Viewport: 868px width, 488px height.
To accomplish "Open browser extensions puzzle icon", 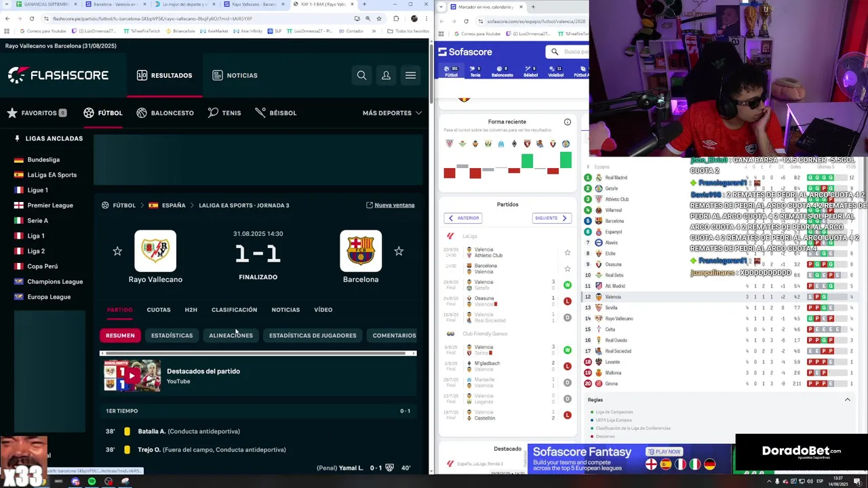I will pos(396,18).
